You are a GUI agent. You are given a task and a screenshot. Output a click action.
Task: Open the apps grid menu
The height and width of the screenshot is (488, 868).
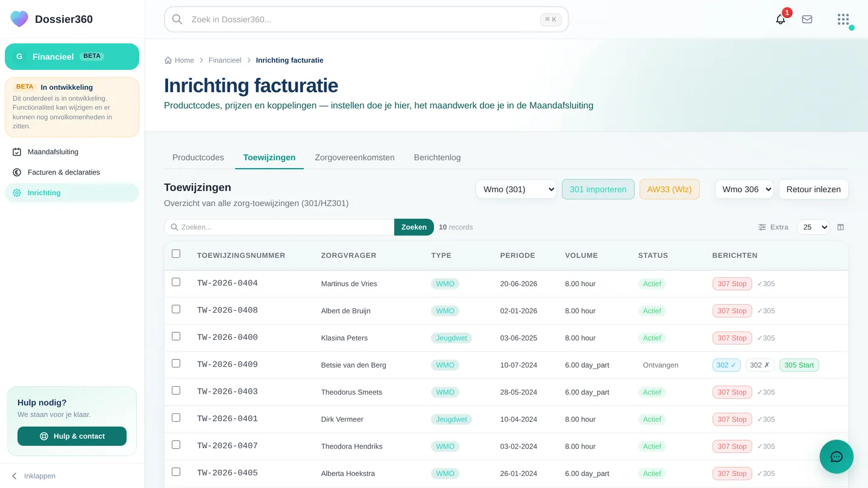[843, 19]
